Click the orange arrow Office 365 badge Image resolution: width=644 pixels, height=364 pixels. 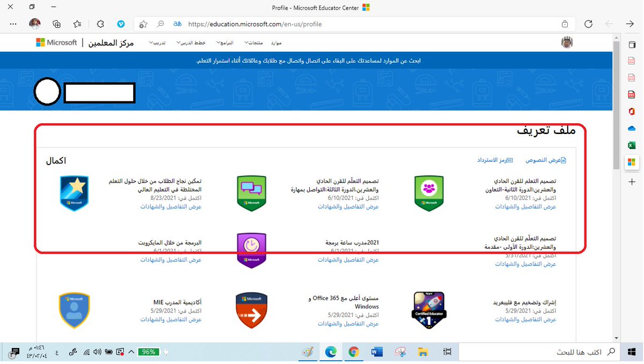click(x=252, y=310)
